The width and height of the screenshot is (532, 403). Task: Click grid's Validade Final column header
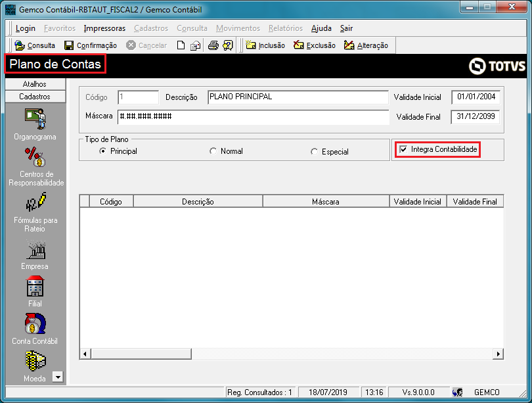[475, 202]
